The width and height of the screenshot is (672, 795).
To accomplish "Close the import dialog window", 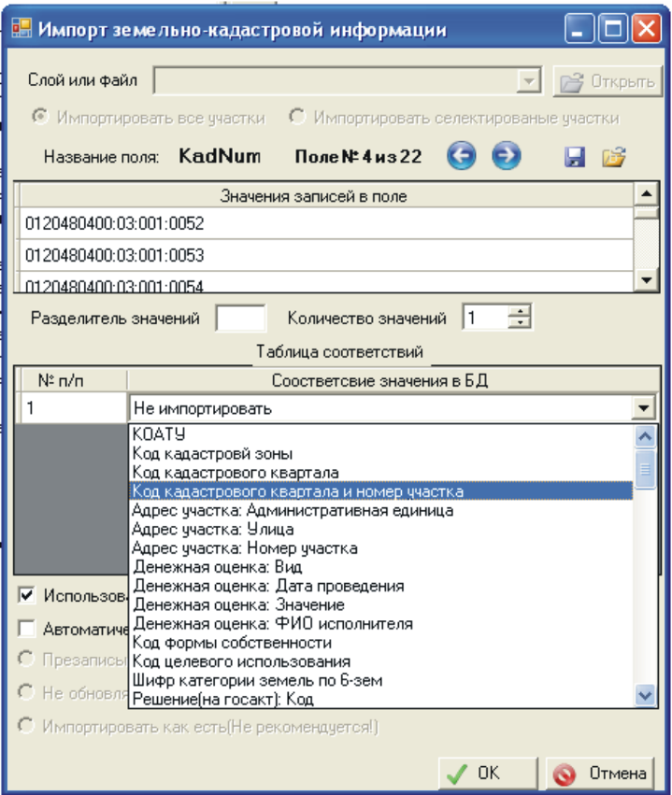I will pos(645,30).
